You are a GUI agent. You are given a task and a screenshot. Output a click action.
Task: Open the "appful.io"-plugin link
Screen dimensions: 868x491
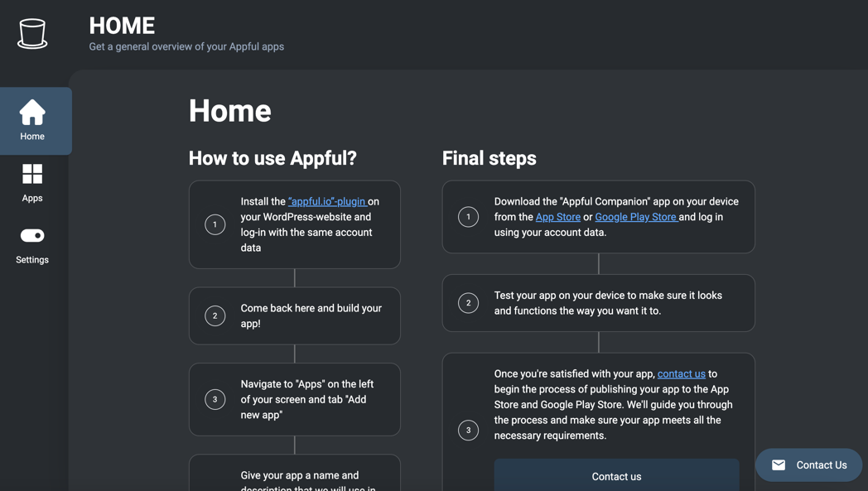[x=326, y=201]
